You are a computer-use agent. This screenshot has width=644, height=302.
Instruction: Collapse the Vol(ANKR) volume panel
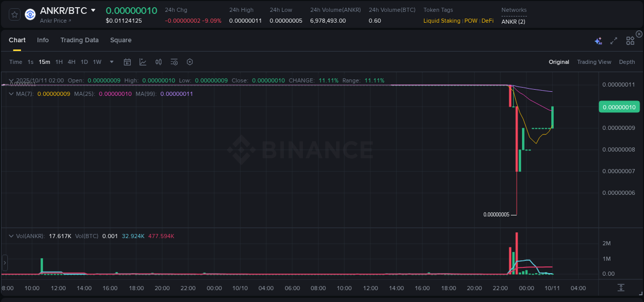(11, 235)
